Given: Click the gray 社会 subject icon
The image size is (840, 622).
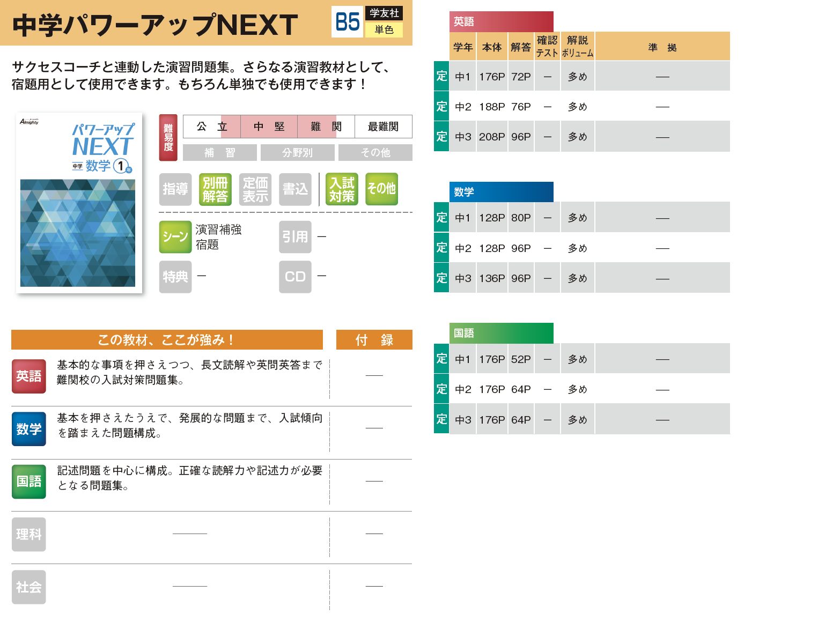Looking at the screenshot, I should (x=29, y=587).
